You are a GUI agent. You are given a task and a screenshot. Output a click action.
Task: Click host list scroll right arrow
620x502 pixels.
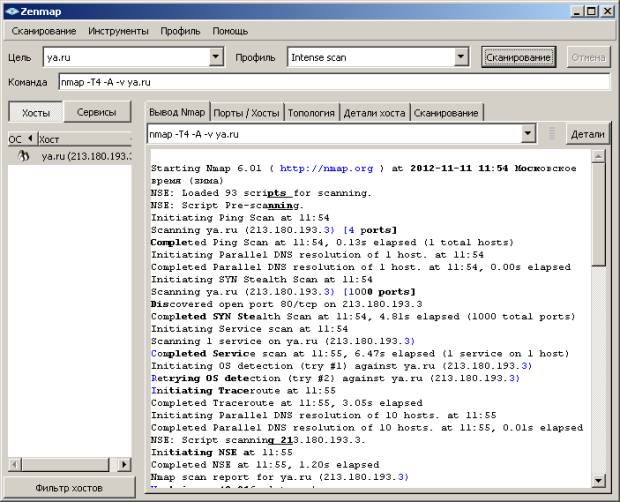tap(124, 464)
